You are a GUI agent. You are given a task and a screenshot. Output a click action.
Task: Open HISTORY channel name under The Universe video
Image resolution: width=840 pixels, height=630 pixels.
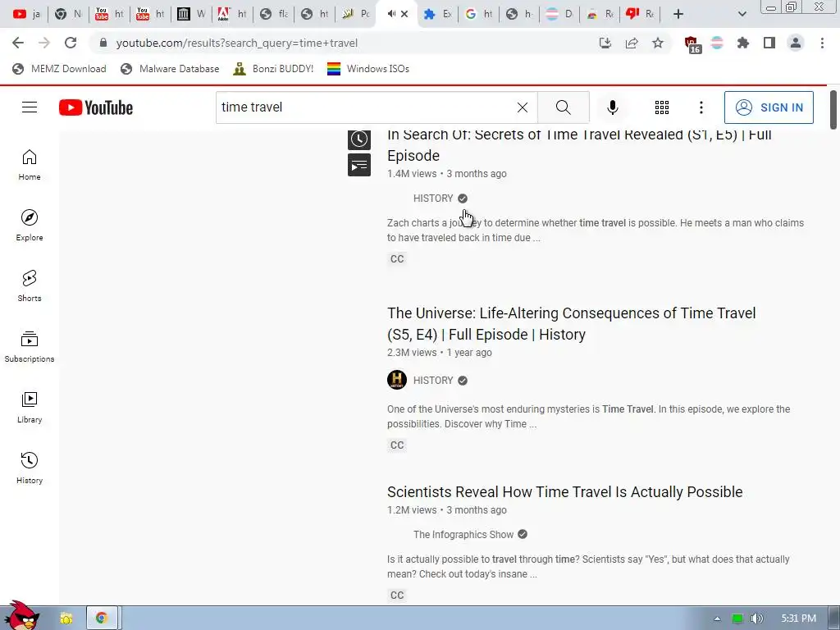point(433,381)
